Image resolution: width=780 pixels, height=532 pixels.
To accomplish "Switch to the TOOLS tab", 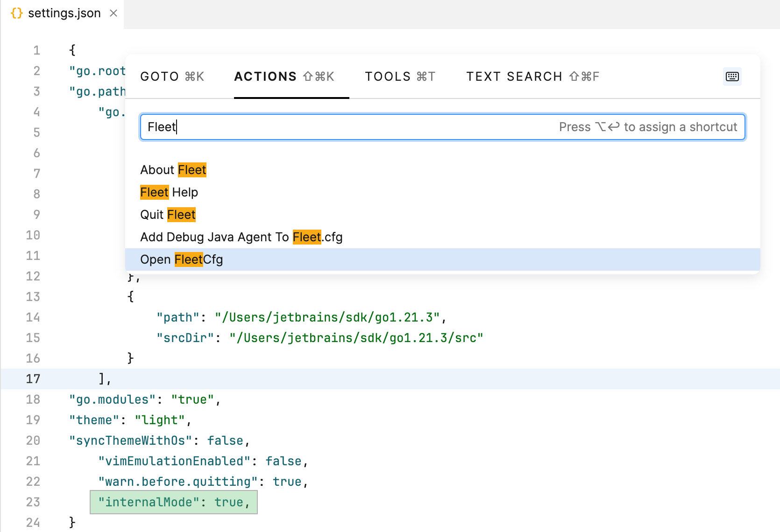I will pos(399,76).
